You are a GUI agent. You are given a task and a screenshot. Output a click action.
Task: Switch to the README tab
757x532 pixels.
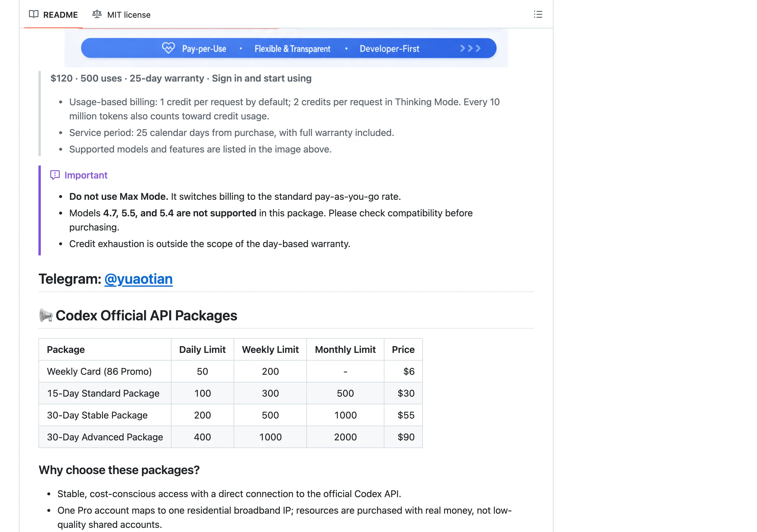[54, 14]
